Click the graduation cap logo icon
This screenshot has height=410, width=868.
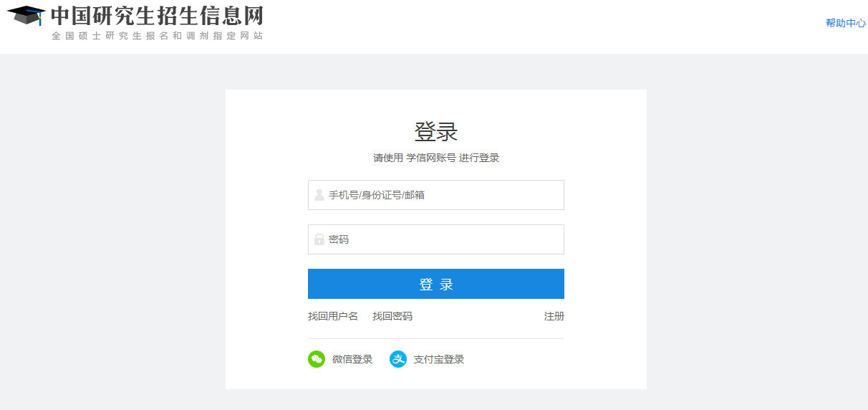(26, 15)
